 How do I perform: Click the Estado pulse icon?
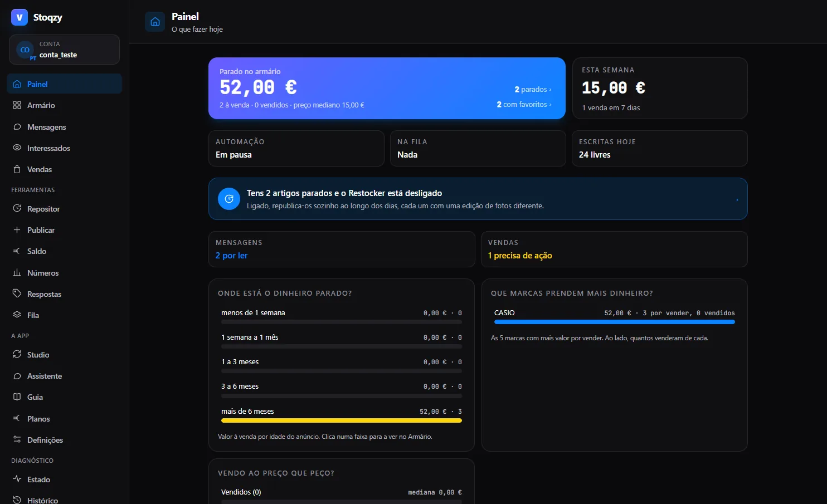[x=17, y=479]
